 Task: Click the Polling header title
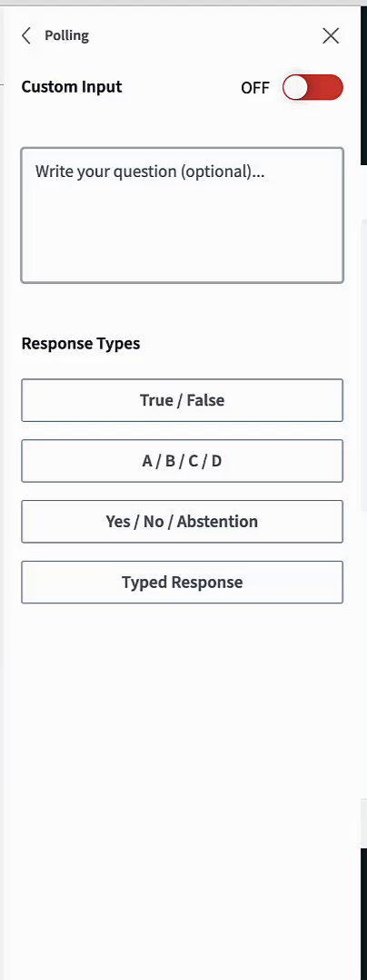click(x=67, y=35)
